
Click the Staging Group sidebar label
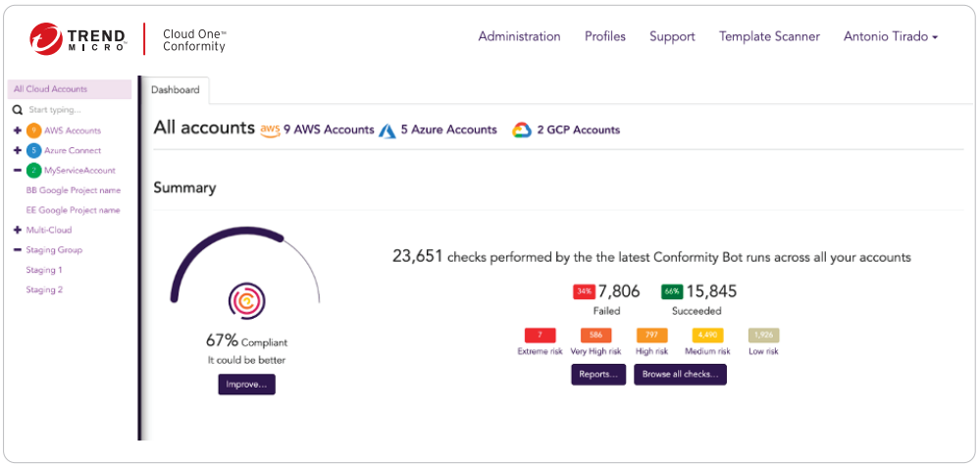pyautogui.click(x=54, y=250)
